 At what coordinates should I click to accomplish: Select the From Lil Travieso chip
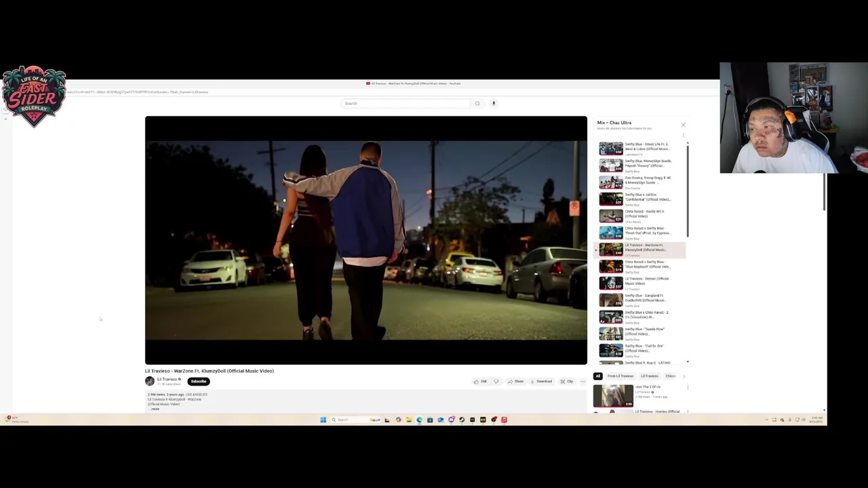coord(620,376)
